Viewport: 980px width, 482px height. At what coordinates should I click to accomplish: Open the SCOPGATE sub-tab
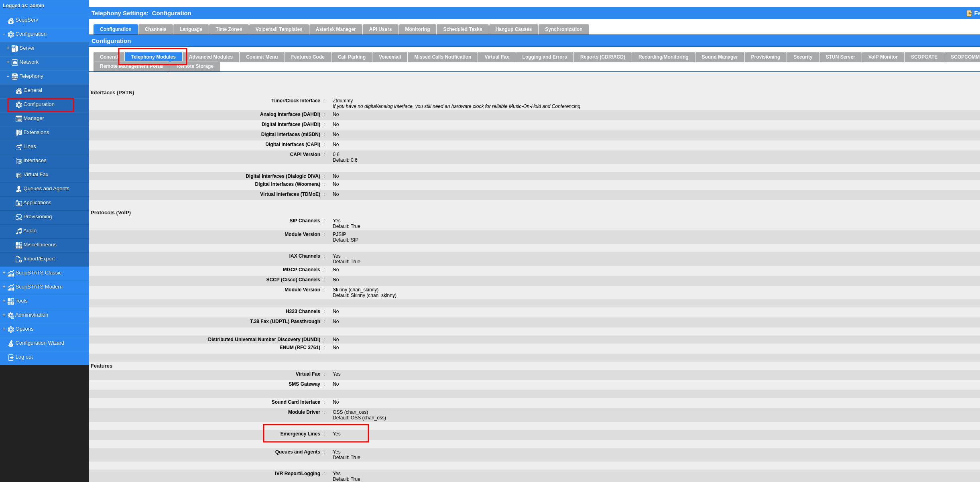tap(924, 57)
